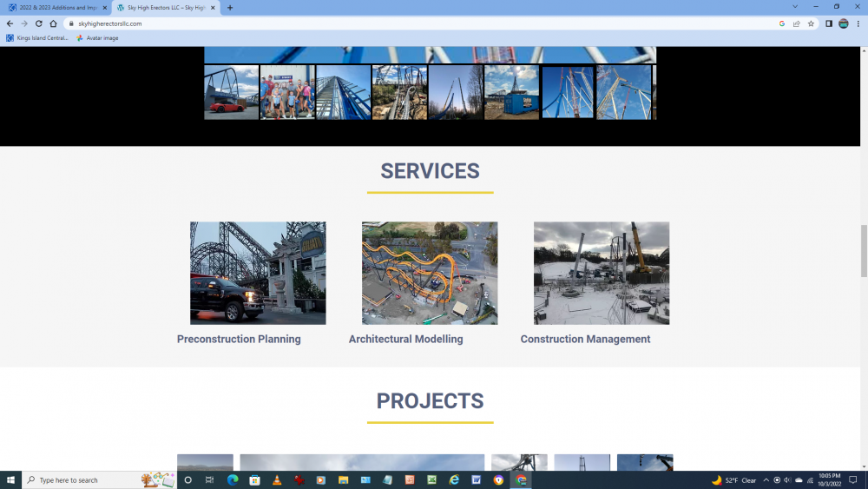
Task: Open Kings Island Central bookmark
Action: coord(37,38)
